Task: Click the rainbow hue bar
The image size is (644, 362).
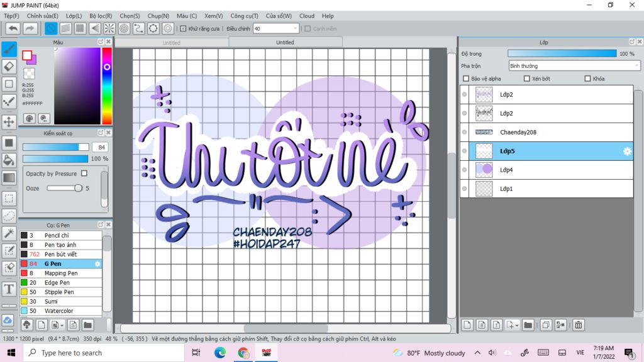Action: (107, 85)
